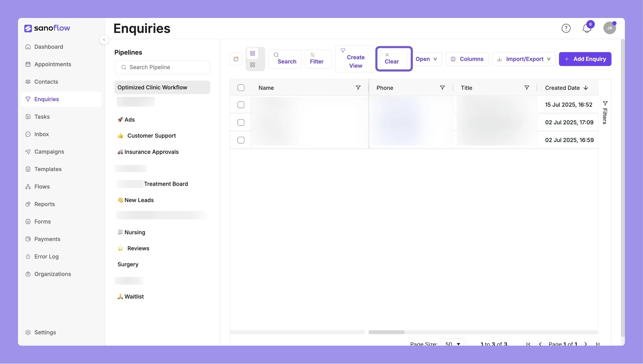643x364 pixels.
Task: Go to last page icon
Action: [597, 344]
